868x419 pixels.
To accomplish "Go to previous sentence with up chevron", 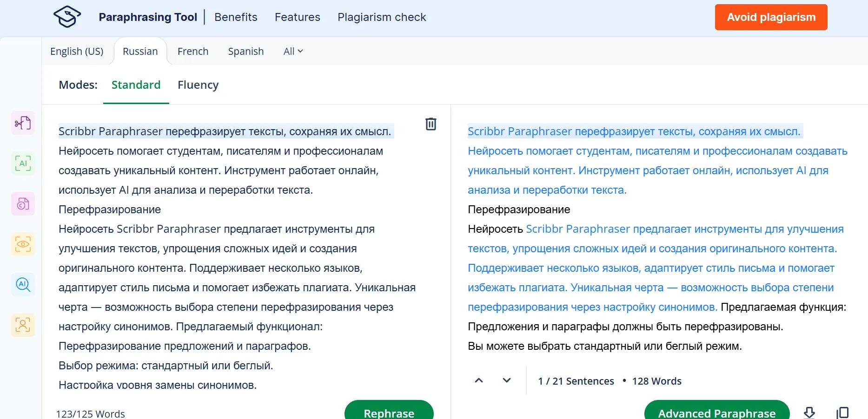I will click(479, 380).
